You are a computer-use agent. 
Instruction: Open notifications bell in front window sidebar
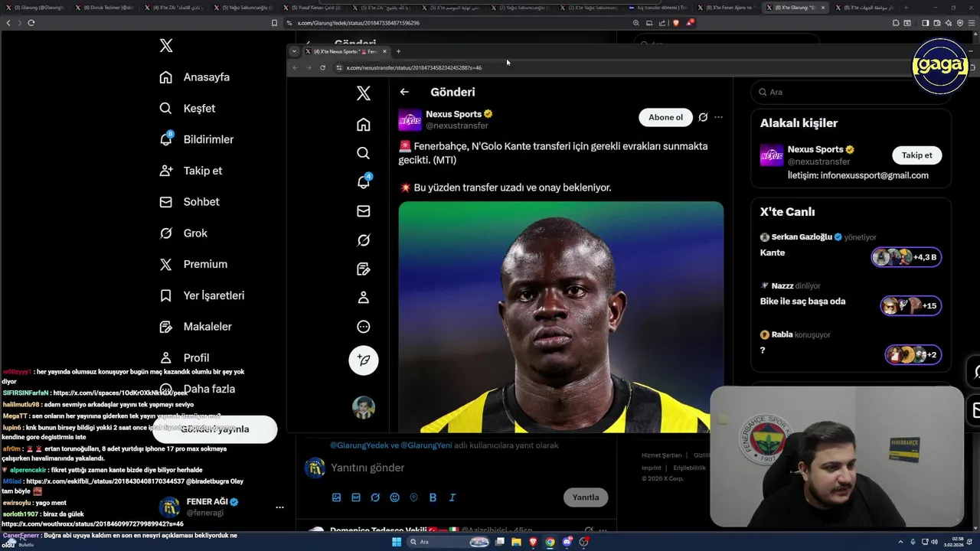point(364,181)
